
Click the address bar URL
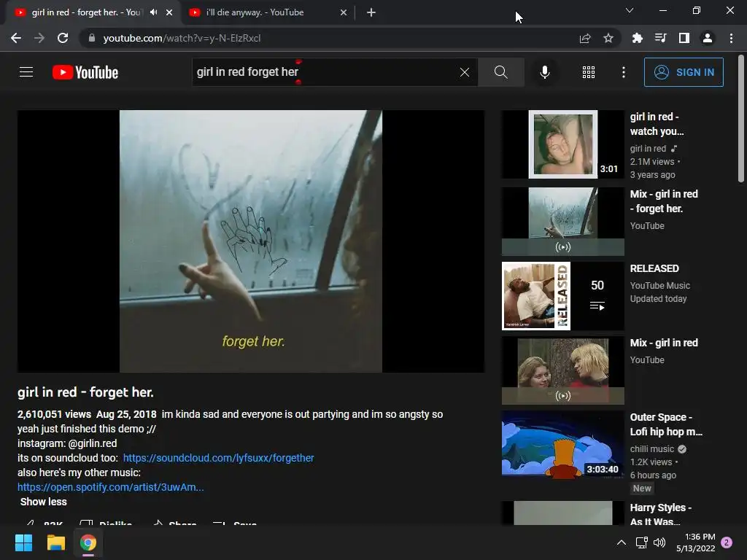click(x=182, y=38)
